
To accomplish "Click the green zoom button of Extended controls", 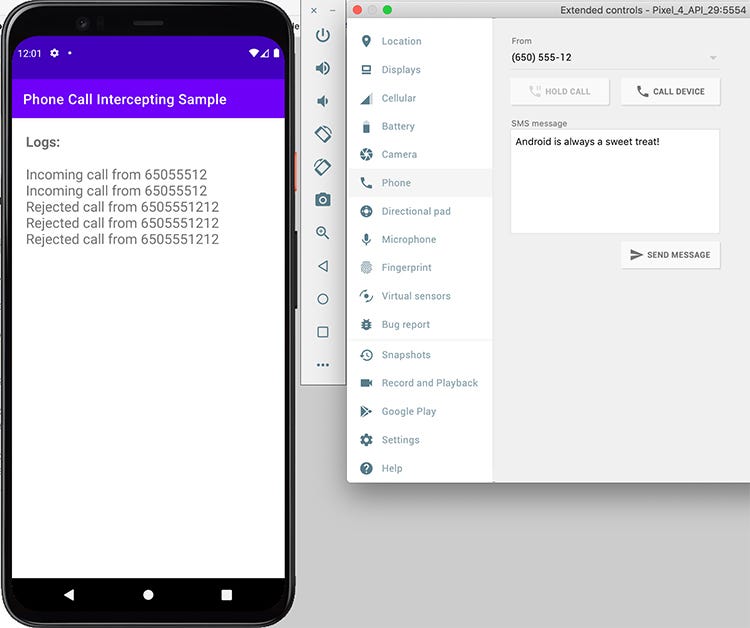I will coord(387,10).
